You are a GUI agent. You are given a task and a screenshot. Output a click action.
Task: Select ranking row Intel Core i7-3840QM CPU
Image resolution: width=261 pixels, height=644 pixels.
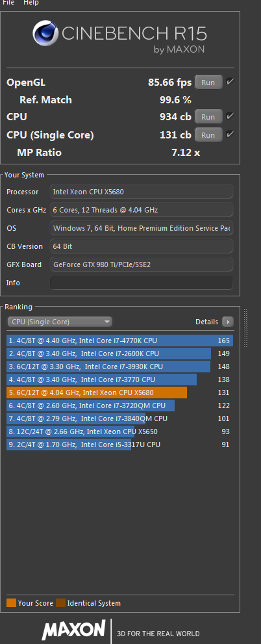coord(120,419)
